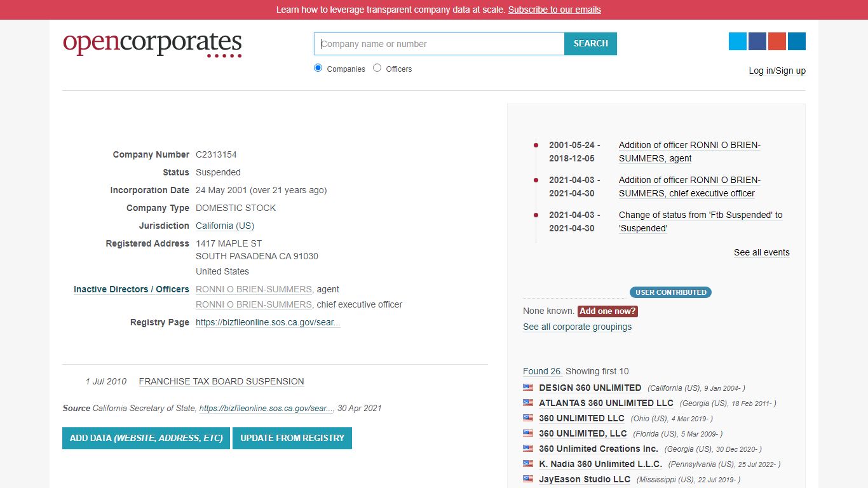Click US flag beside 360 Unlimited Creations Inc.

coord(528,448)
